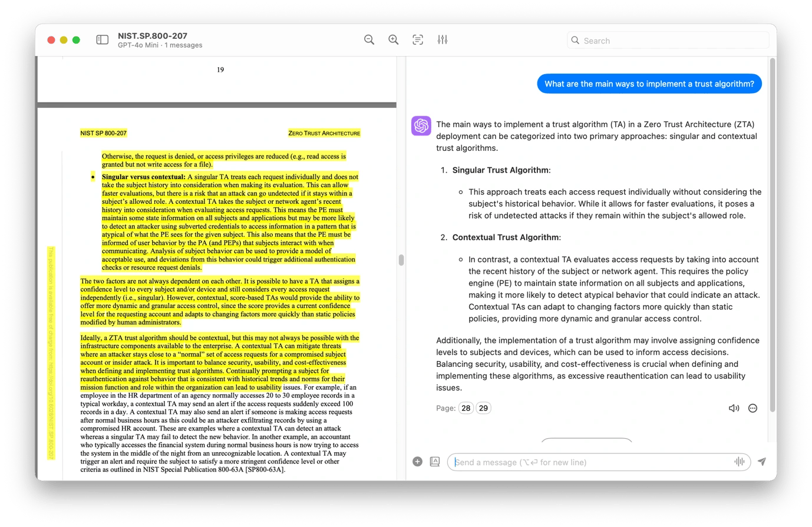Click the GPT-4o Mini model subtitle
Viewport: 812px width, 527px height.
(x=160, y=45)
